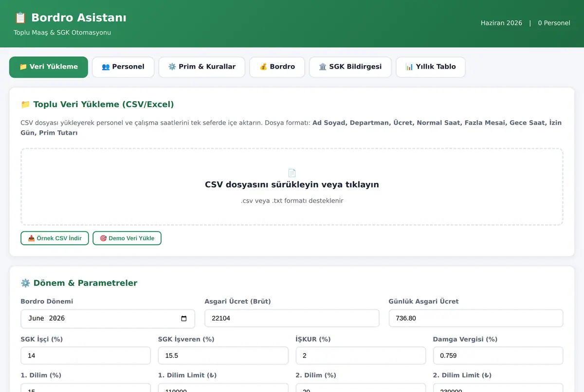Viewport: 584px width, 392px height.
Task: Click the SGK İşçi (%) field
Action: click(x=86, y=356)
